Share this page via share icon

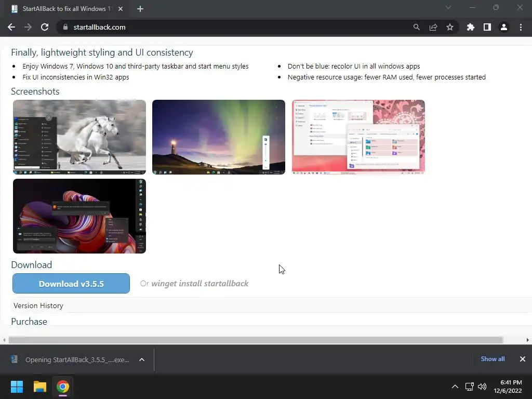tap(433, 27)
